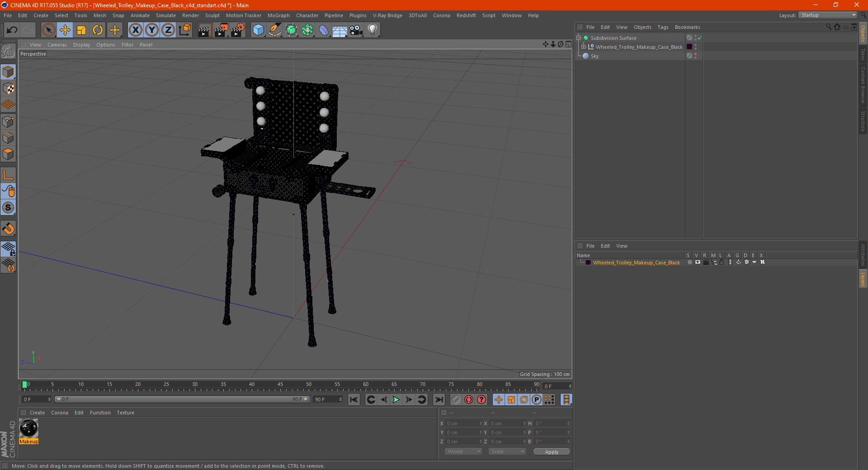Open the Redshift menu

[466, 15]
